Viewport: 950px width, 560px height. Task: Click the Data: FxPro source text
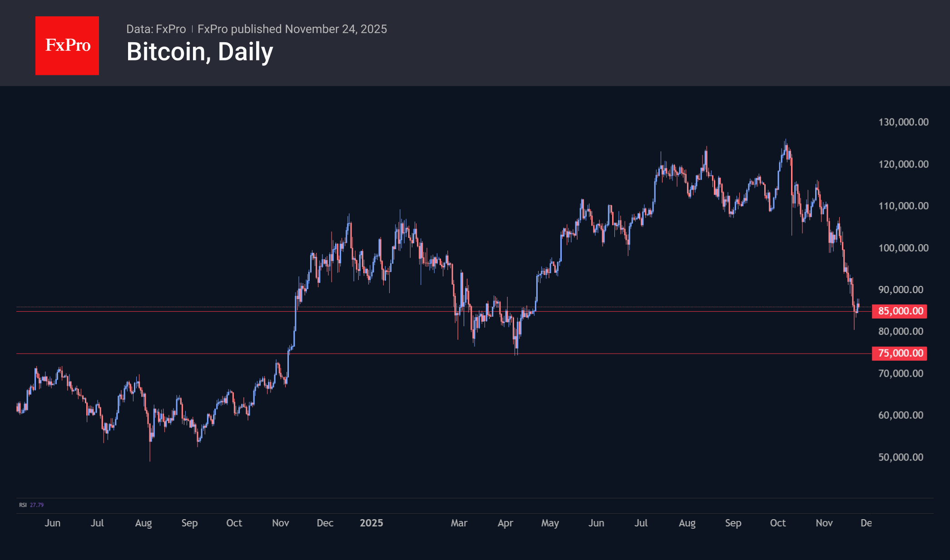[156, 29]
